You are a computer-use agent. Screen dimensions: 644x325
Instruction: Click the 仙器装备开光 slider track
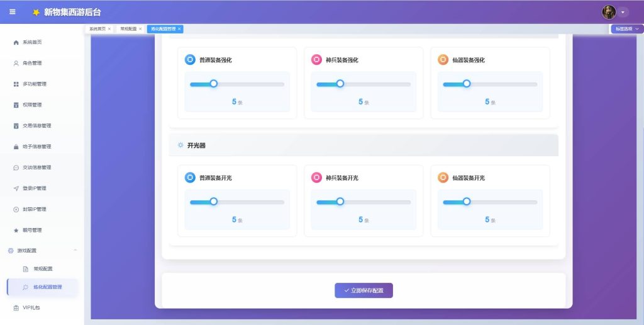pos(490,202)
